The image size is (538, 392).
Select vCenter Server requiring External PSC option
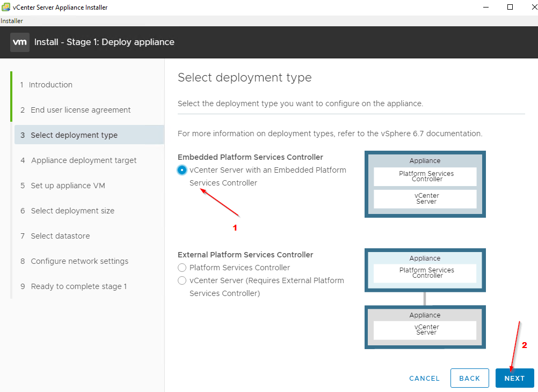tap(182, 280)
